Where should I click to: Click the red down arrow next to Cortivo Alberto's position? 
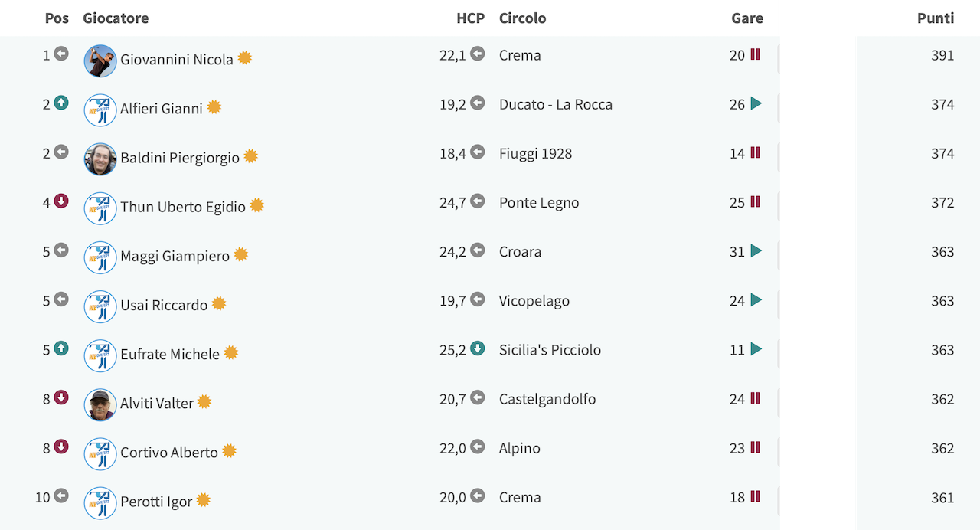pos(61,447)
